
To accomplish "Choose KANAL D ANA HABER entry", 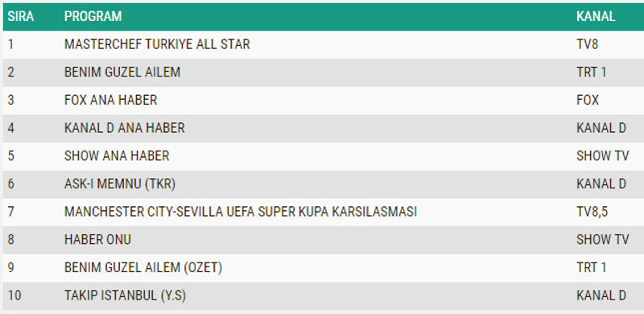I will pyautogui.click(x=125, y=128).
